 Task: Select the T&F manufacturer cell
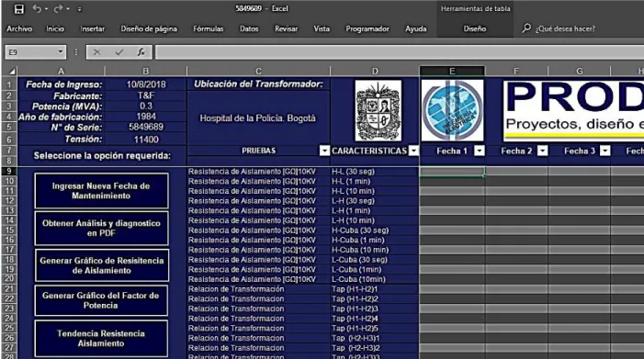coord(146,95)
